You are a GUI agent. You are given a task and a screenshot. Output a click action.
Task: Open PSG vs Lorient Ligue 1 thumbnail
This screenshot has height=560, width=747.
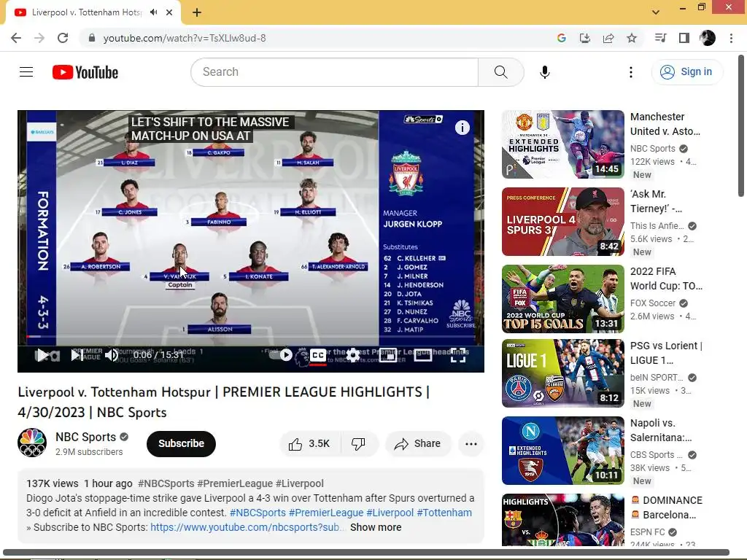click(562, 373)
